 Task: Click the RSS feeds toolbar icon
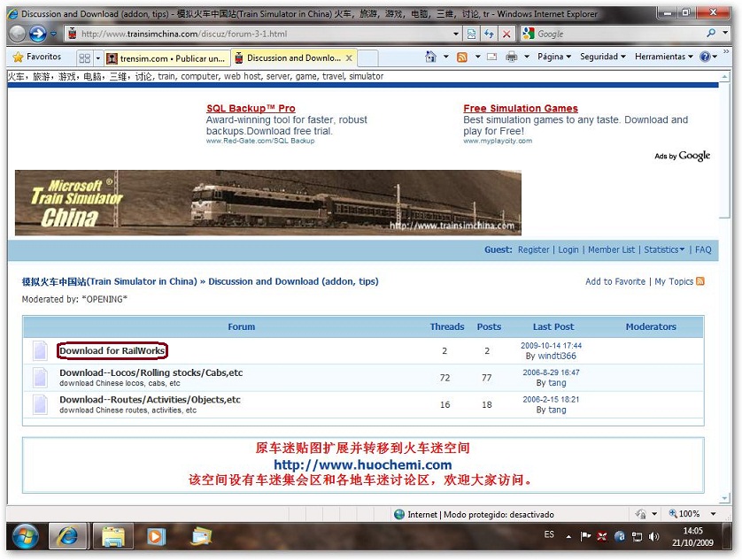[x=461, y=57]
